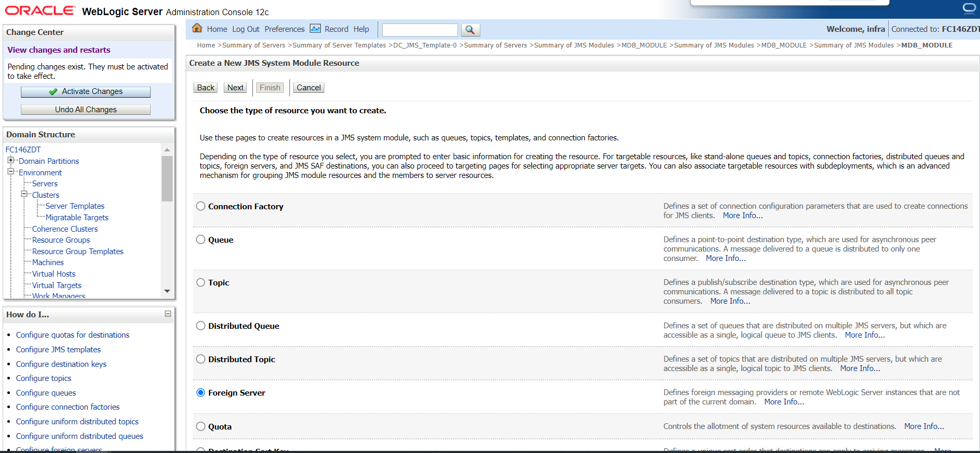Click DC_JMS_Template-0 in the breadcrumb
Screen dimensions: 980x453
425,45
